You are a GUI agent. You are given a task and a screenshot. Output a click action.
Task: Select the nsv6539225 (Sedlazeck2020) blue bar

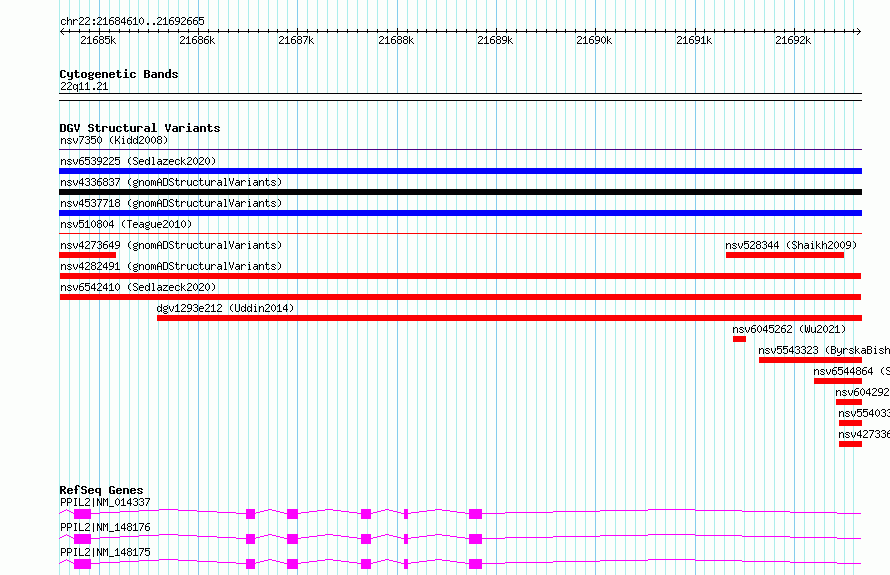tap(460, 171)
